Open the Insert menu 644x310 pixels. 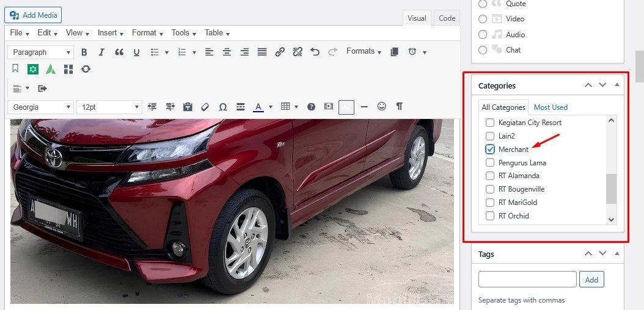point(110,33)
